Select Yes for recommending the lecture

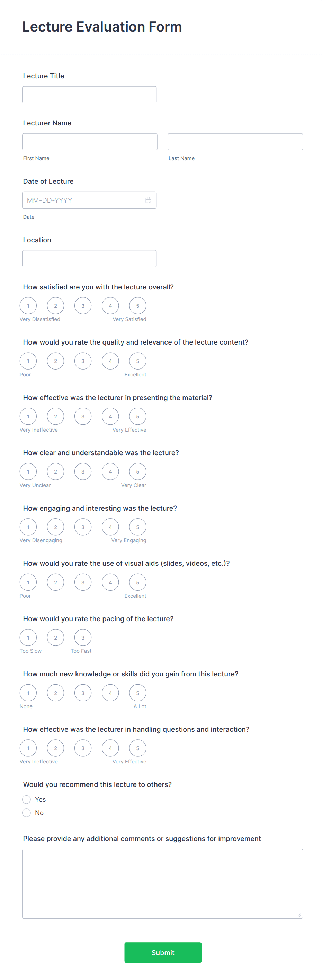pyautogui.click(x=27, y=799)
